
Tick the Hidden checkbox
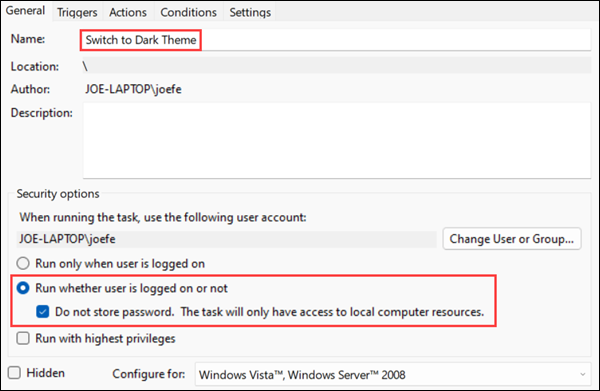coord(14,372)
